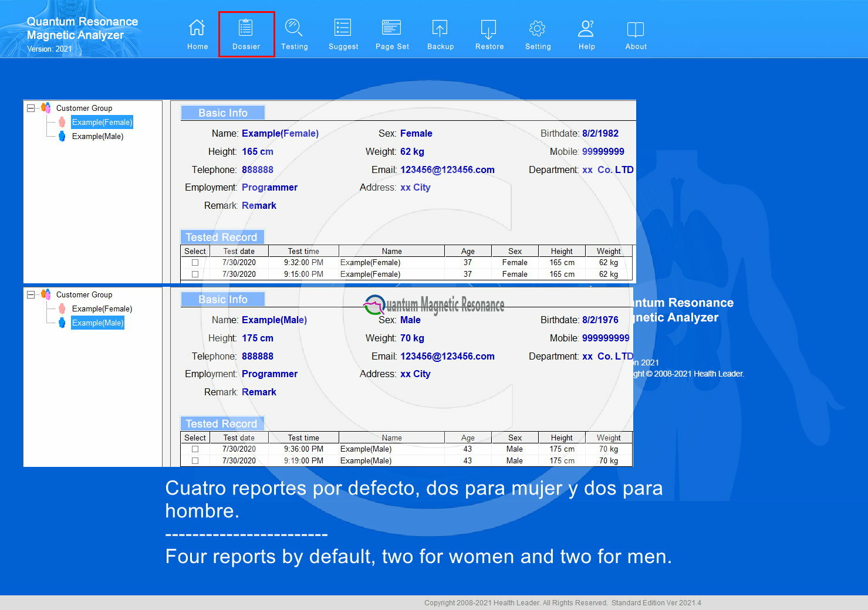Click the "Programmer" employment value in the female dossier
868x610 pixels.
269,187
